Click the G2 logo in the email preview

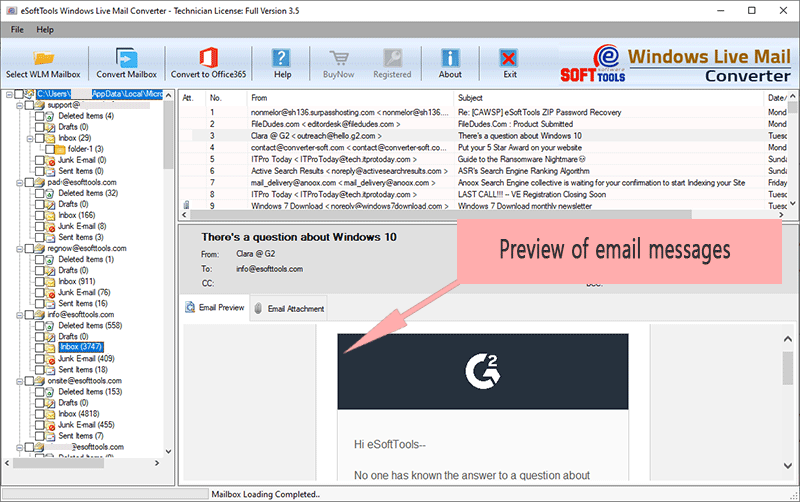[483, 371]
